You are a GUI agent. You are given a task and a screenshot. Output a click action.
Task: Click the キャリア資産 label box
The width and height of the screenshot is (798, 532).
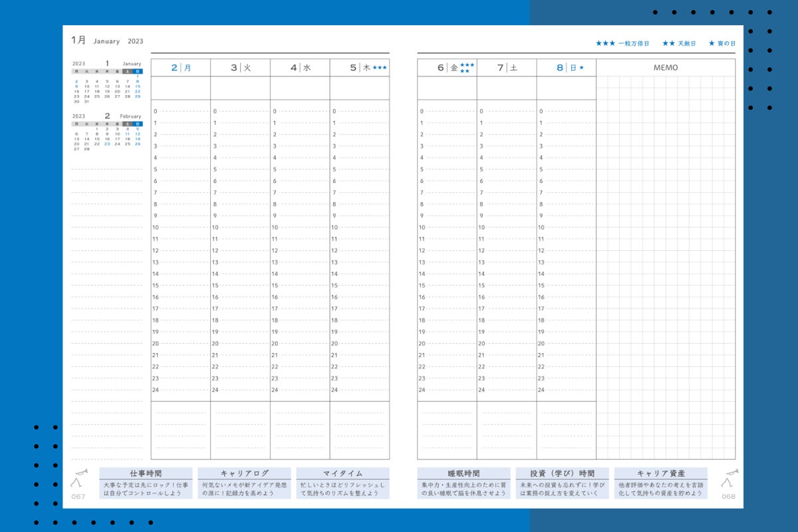[660, 473]
